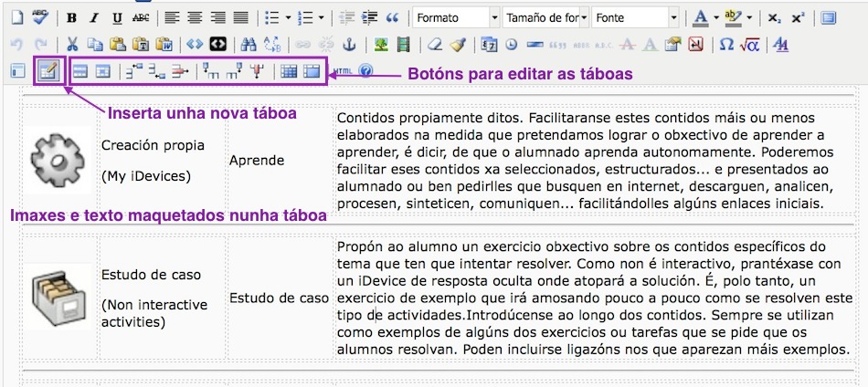Undo the last action
The image size is (868, 387).
[17, 44]
